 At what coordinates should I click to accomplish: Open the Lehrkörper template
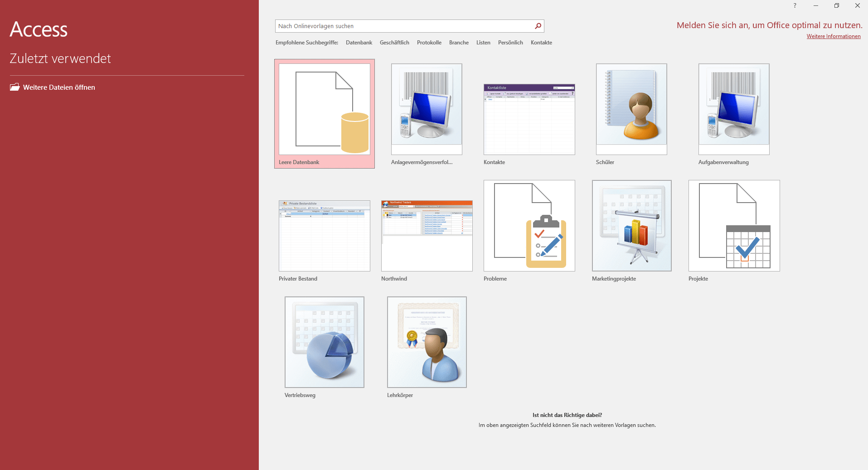coord(426,342)
